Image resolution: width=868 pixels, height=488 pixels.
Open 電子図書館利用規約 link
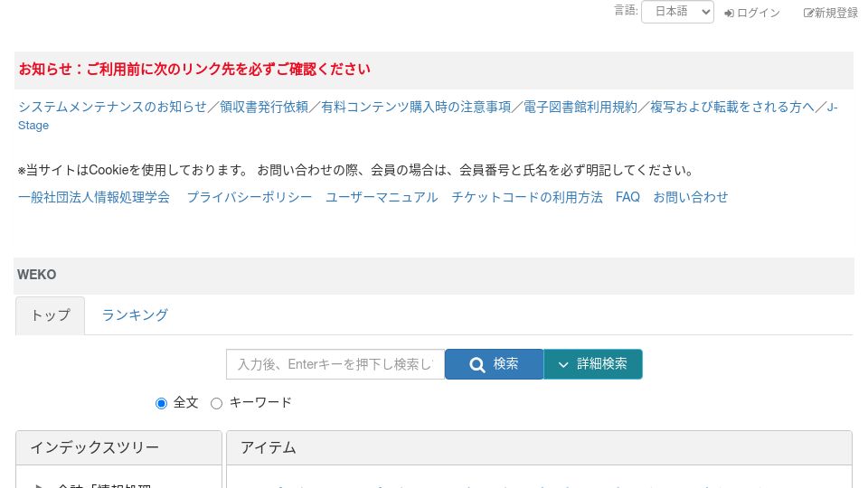(580, 107)
